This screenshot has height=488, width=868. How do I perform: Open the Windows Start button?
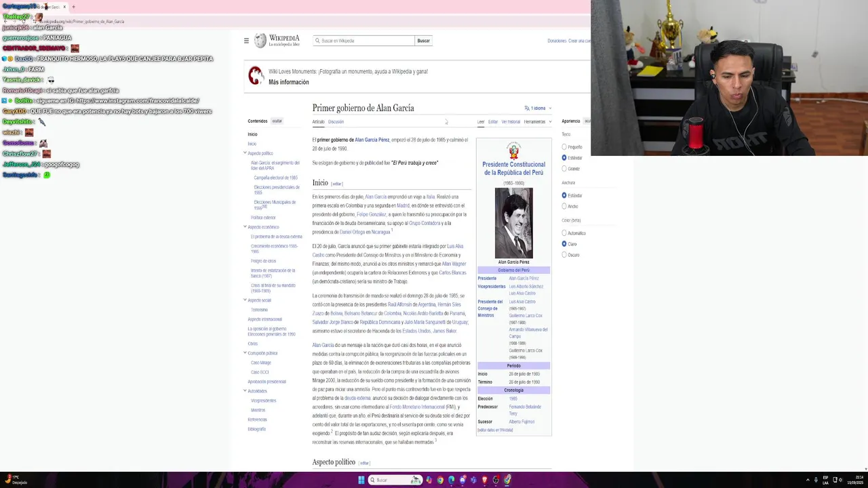pos(361,480)
